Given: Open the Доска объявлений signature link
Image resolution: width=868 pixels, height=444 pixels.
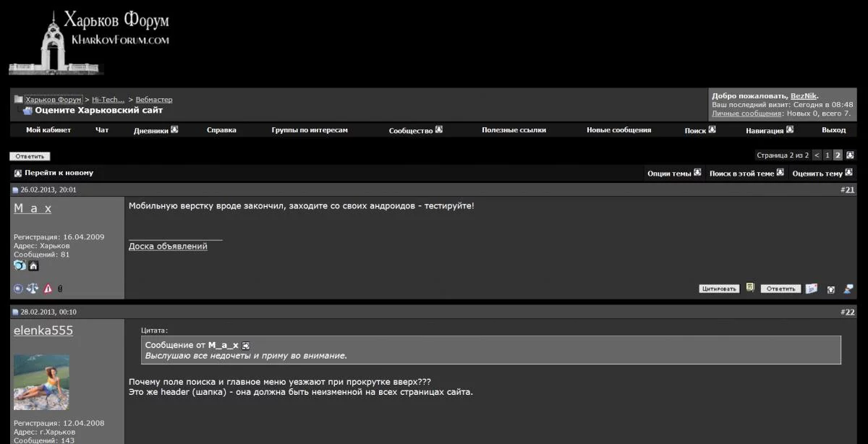Looking at the screenshot, I should (x=168, y=246).
